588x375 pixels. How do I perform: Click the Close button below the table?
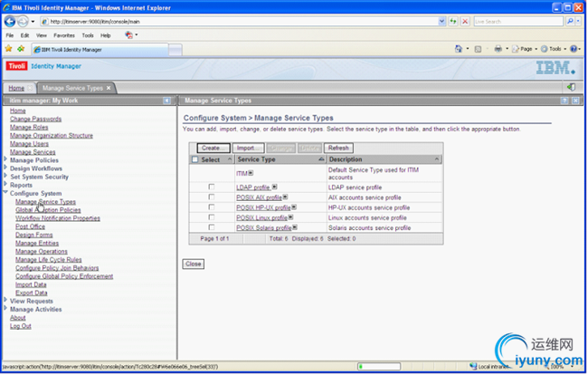(193, 264)
